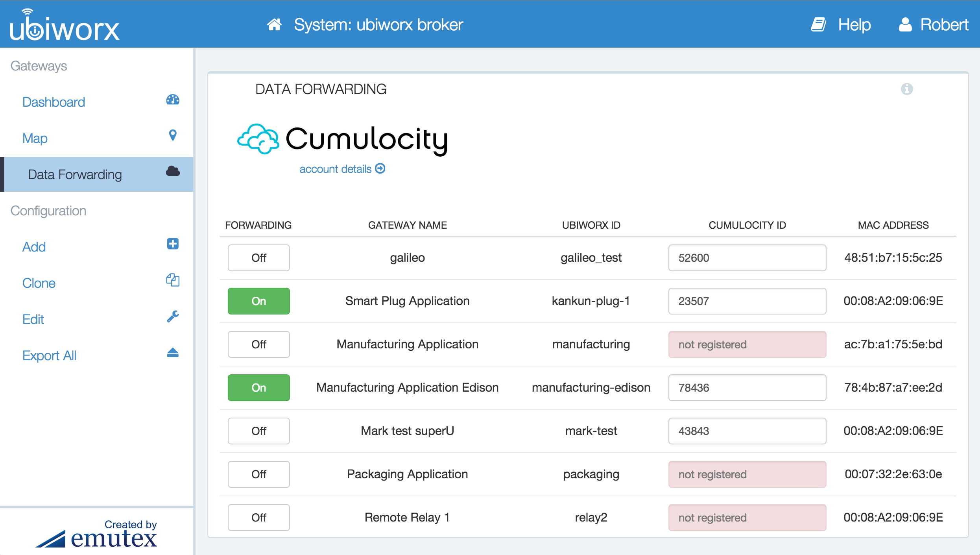980x555 pixels.
Task: Click the Cumulocity cloud logo
Action: click(x=258, y=139)
